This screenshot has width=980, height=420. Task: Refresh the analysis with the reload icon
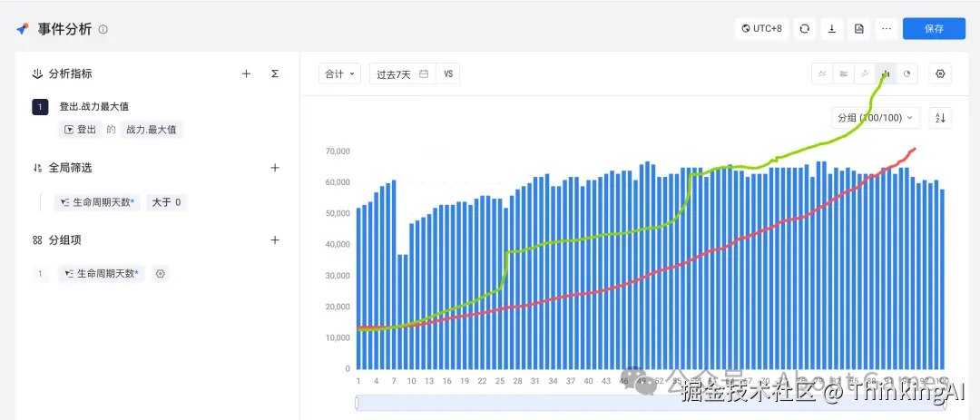pos(805,29)
